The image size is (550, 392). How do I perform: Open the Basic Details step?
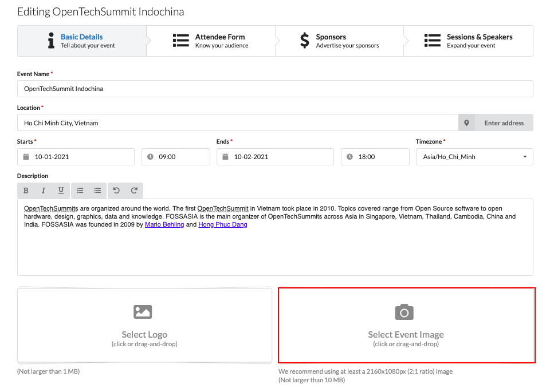click(82, 41)
